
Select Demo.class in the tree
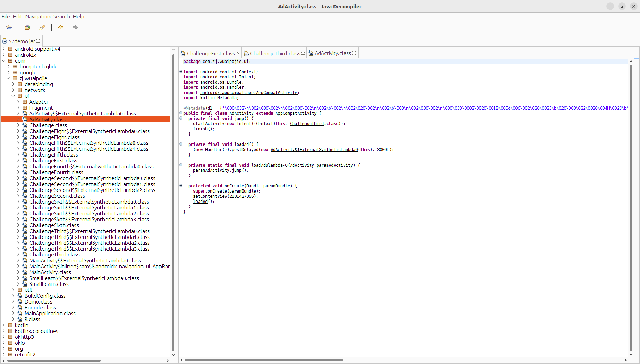[x=38, y=302]
